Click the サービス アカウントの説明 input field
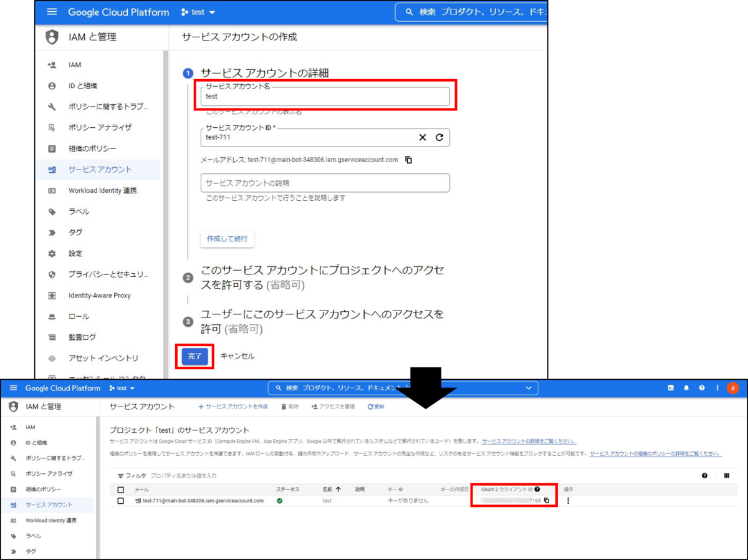Viewport: 748px width, 560px height. point(324,183)
